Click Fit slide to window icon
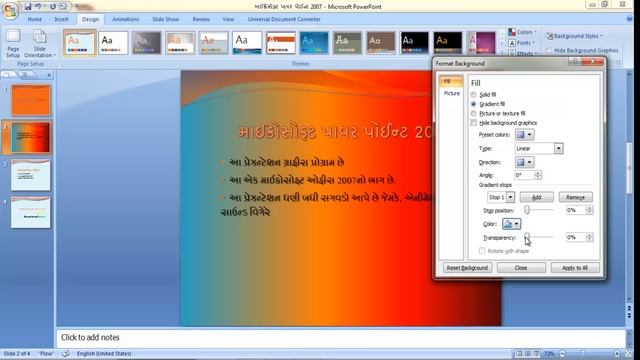640x360 pixels. pyautogui.click(x=629, y=353)
